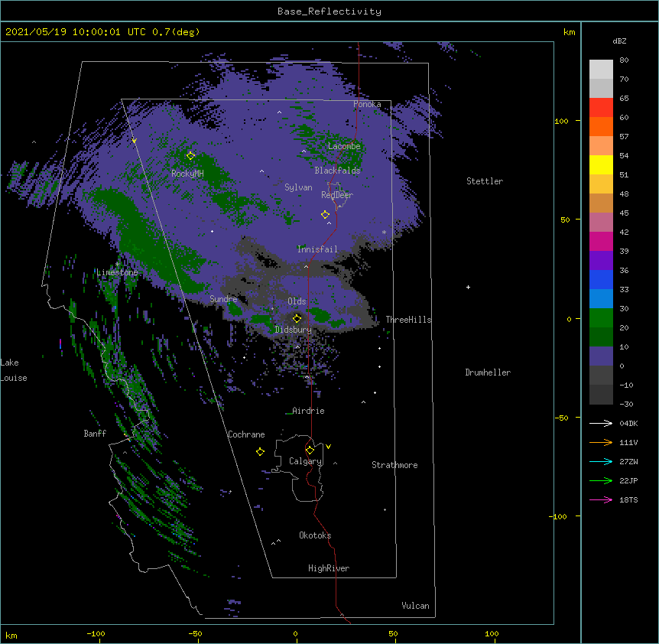The width and height of the screenshot is (659, 644).
Task: Select the yellow diamond marker above Didsbury
Action: [x=297, y=318]
